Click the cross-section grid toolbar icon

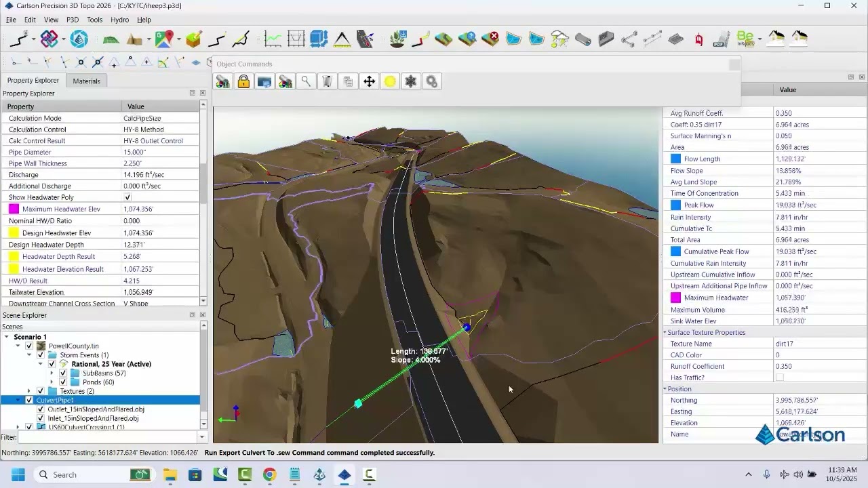[296, 39]
